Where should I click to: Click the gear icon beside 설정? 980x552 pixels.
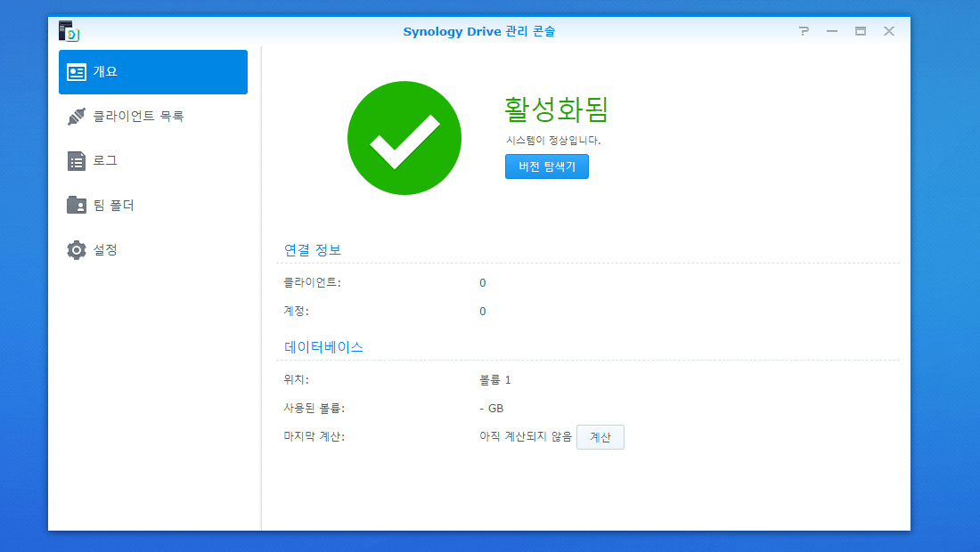pos(77,250)
